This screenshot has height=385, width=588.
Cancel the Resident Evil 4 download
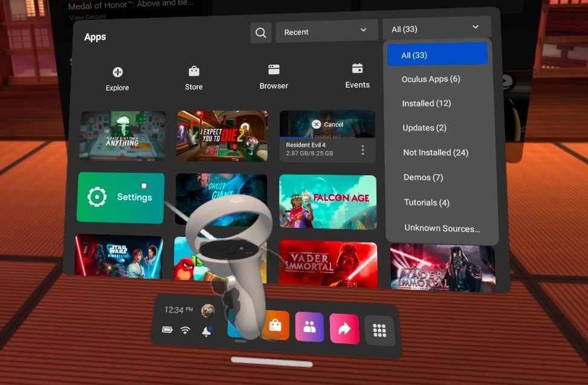point(328,124)
